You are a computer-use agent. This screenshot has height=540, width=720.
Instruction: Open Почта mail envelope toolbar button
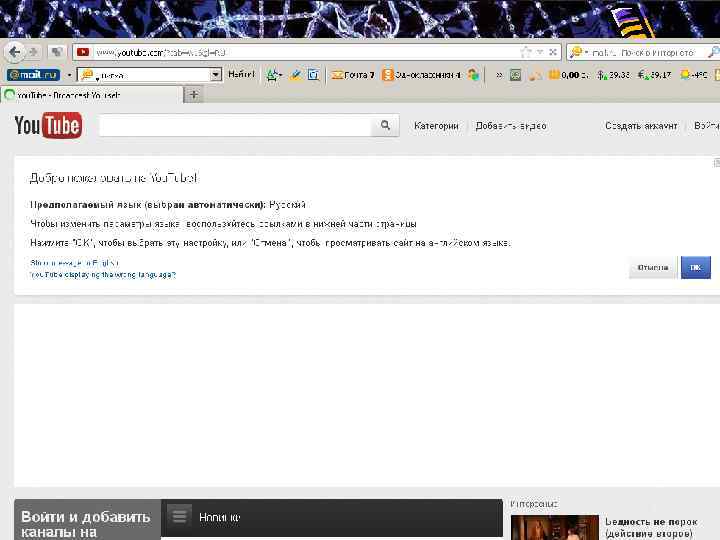tap(353, 74)
